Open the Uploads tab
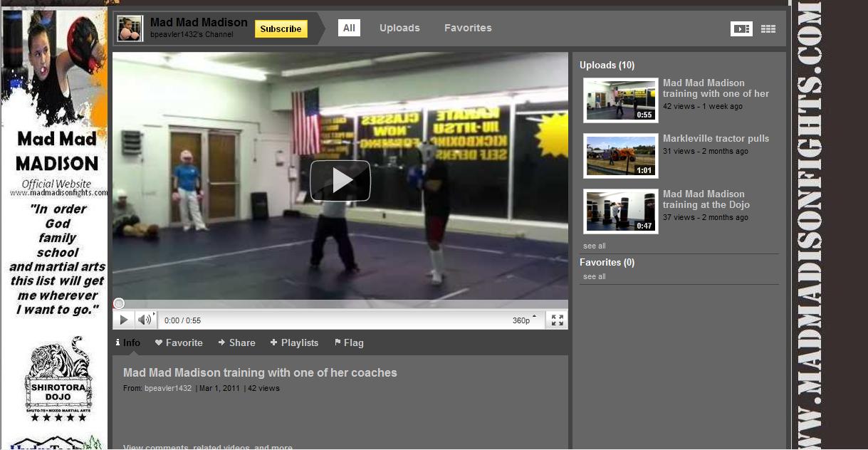Screen dimensions: 868x450 [x=399, y=28]
